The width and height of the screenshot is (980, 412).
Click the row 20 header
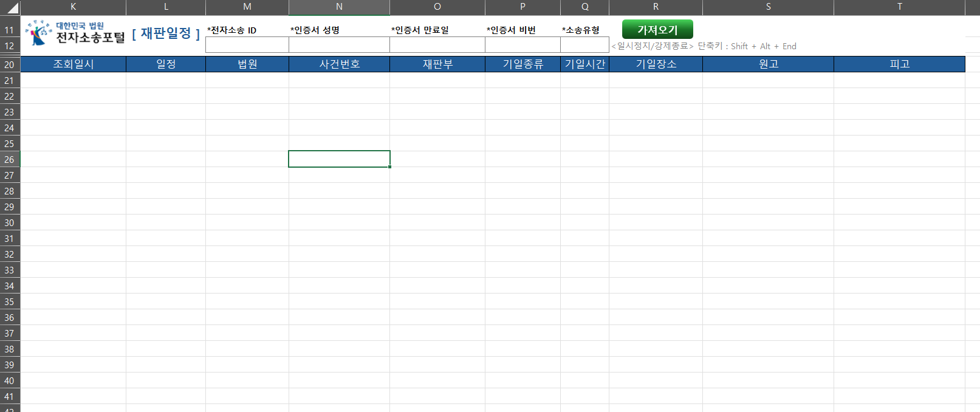pyautogui.click(x=10, y=64)
